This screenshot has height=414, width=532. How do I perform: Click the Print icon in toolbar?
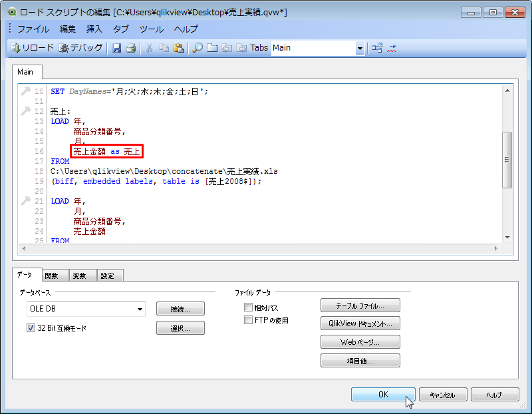click(x=130, y=48)
